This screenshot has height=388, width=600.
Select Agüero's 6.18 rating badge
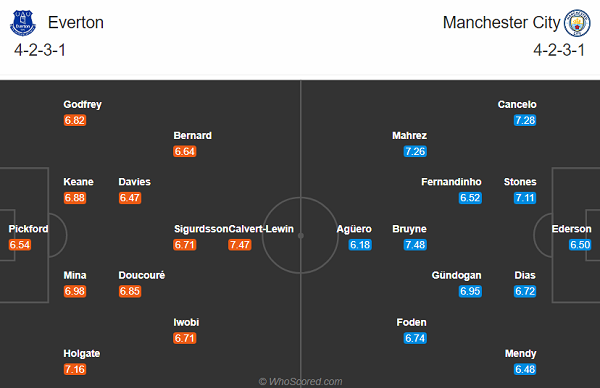tap(360, 245)
